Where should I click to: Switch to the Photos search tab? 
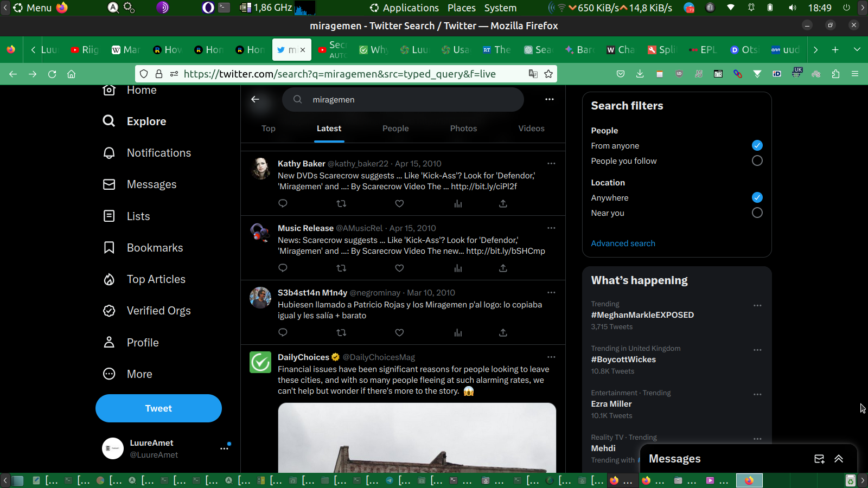(463, 129)
